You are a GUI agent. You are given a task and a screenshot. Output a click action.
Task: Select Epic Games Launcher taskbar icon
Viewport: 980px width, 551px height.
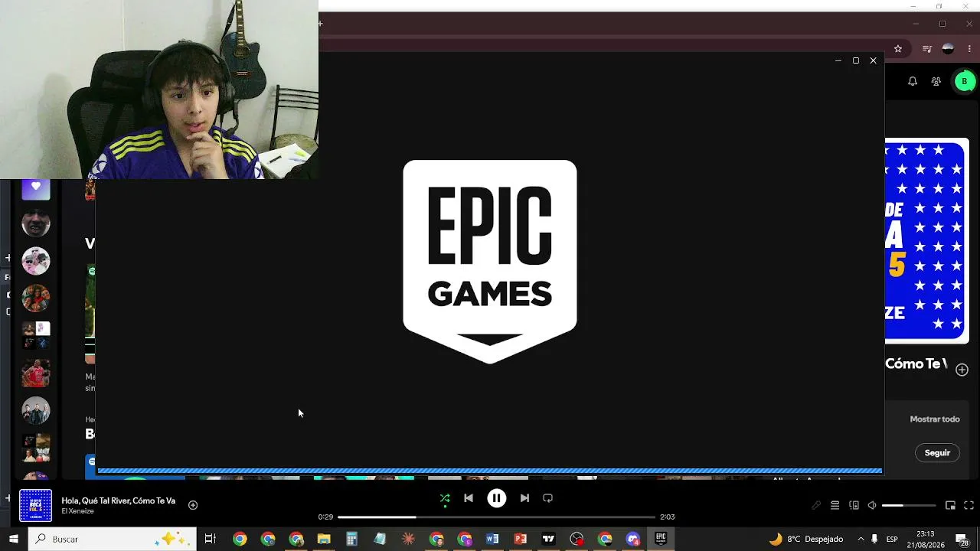[x=661, y=539]
